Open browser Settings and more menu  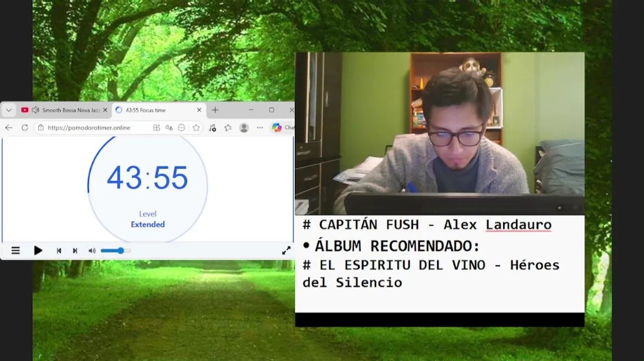click(260, 128)
